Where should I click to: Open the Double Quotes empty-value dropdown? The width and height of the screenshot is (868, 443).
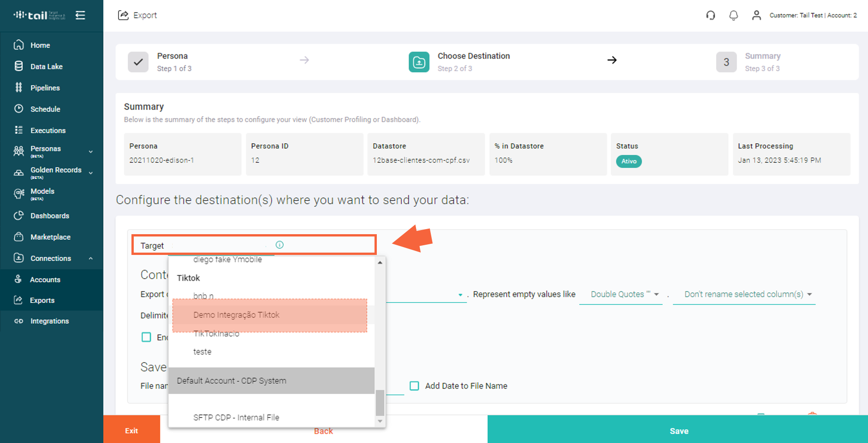[621, 294]
